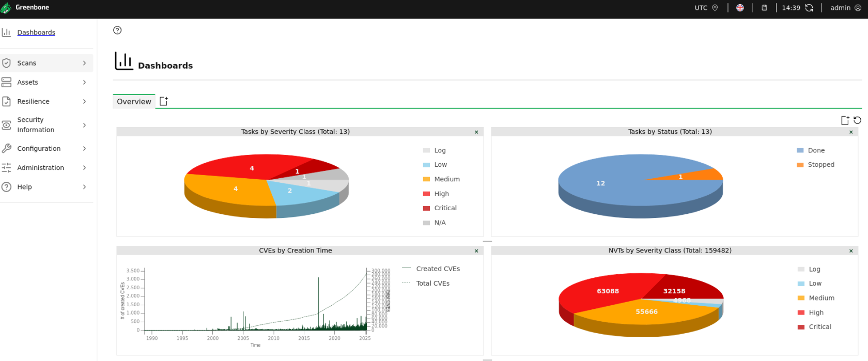Click the UTC timezone location icon
This screenshot has height=361, width=868.
pyautogui.click(x=715, y=8)
